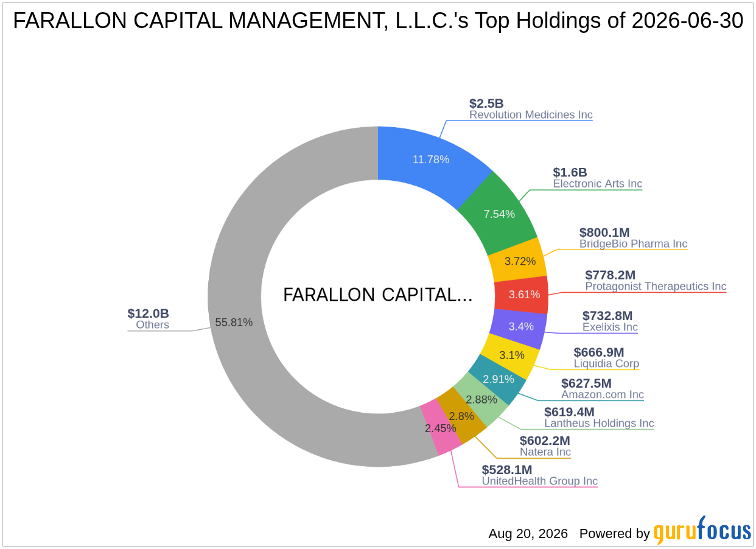Select the red Protagonist 3.61% slice
The width and height of the screenshot is (756, 549).
524,295
